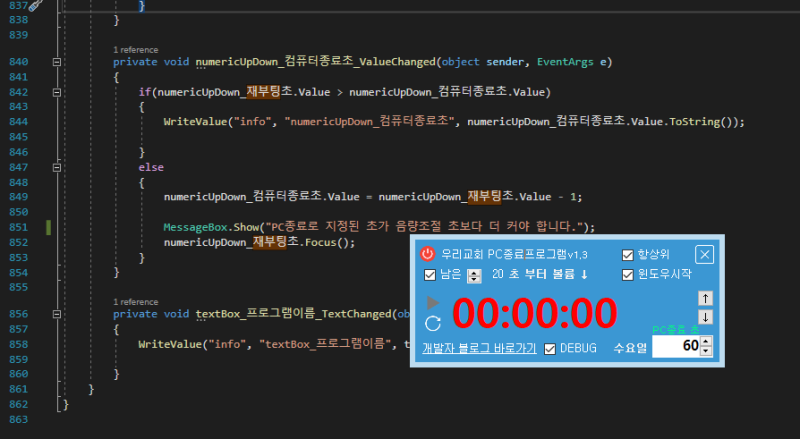Click line number 863 in the gutter
The width and height of the screenshot is (800, 439).
[x=18, y=419]
